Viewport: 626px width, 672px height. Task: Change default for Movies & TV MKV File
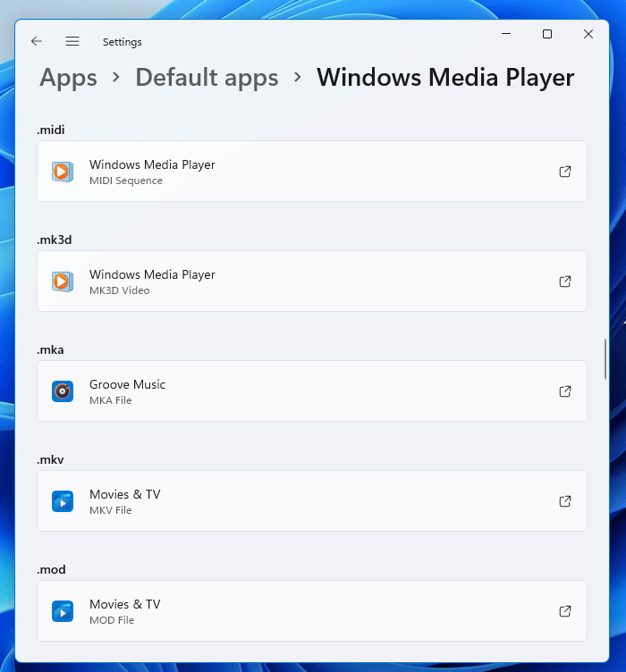point(312,501)
